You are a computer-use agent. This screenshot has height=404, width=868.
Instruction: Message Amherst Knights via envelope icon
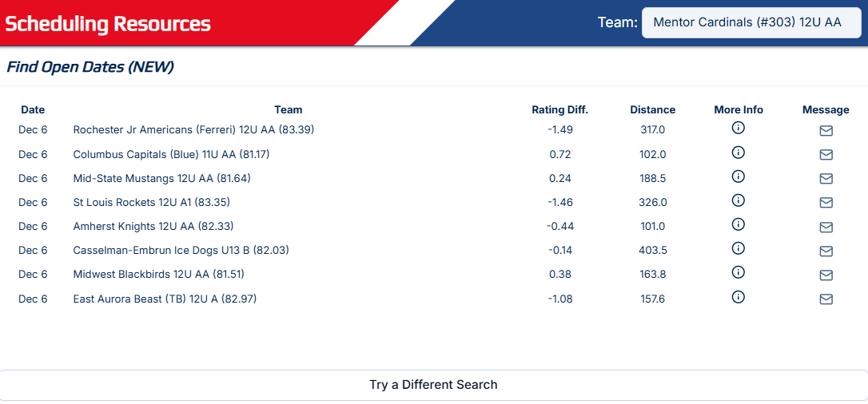pyautogui.click(x=826, y=227)
